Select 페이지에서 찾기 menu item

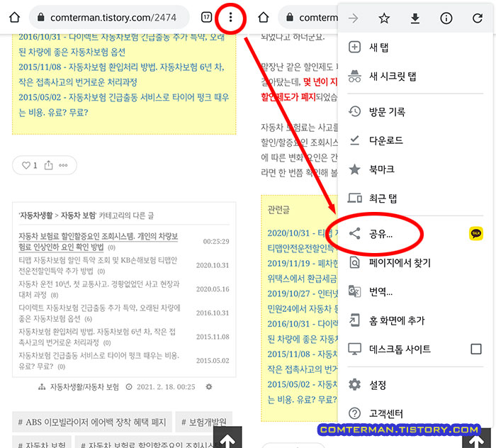(415, 262)
